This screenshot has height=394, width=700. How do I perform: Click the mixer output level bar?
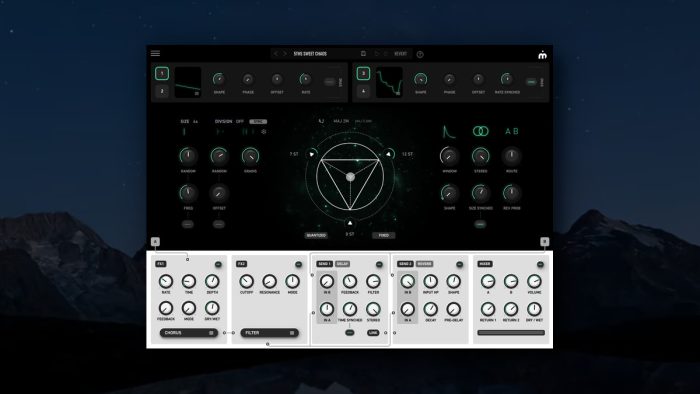pos(511,332)
